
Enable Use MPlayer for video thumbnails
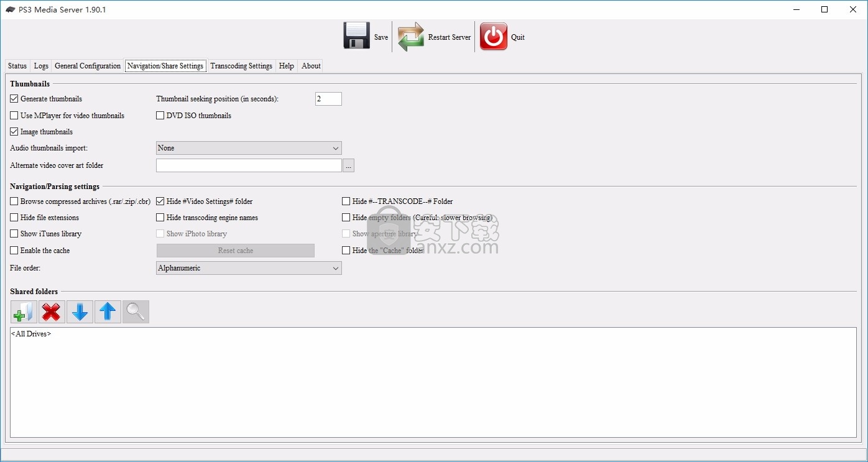click(x=14, y=116)
